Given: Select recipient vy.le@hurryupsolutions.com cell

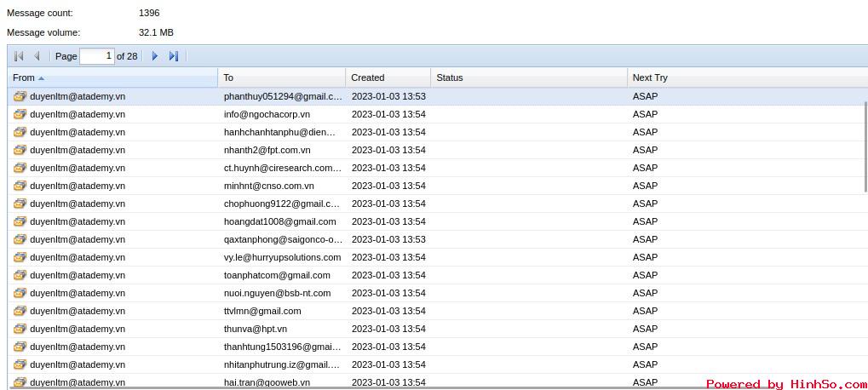Looking at the screenshot, I should coord(282,257).
